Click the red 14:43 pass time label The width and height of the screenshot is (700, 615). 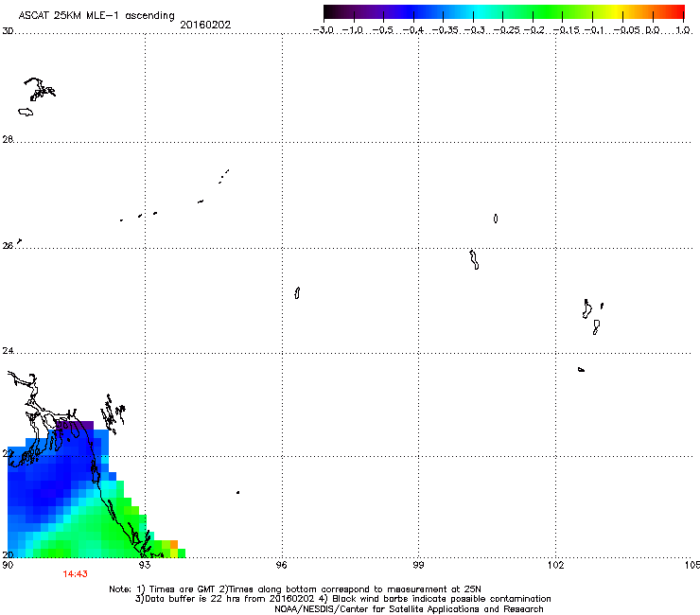(75, 574)
